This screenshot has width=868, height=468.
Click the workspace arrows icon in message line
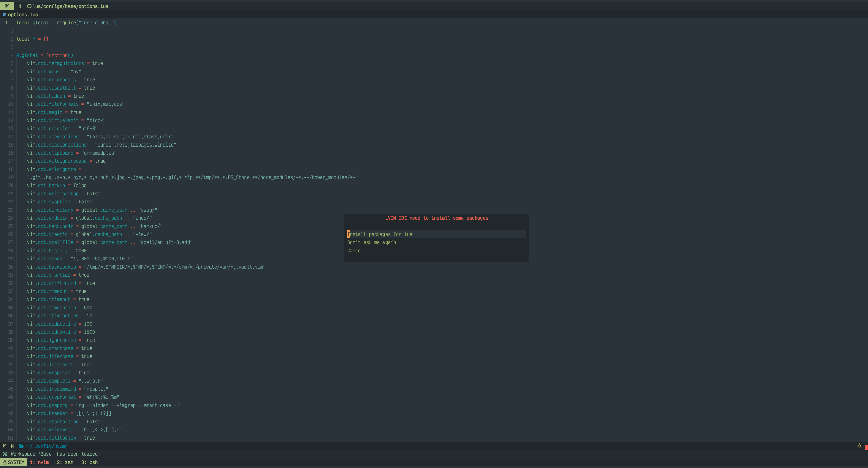[x=5, y=454]
